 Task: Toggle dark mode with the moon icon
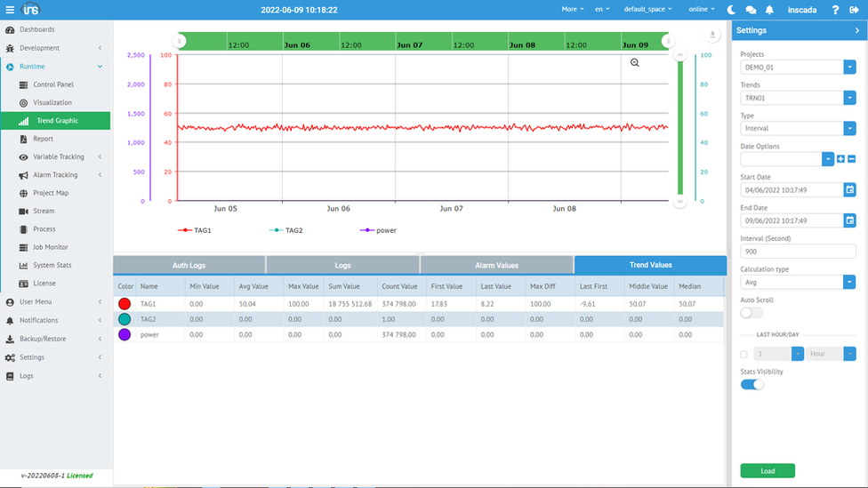coord(732,10)
